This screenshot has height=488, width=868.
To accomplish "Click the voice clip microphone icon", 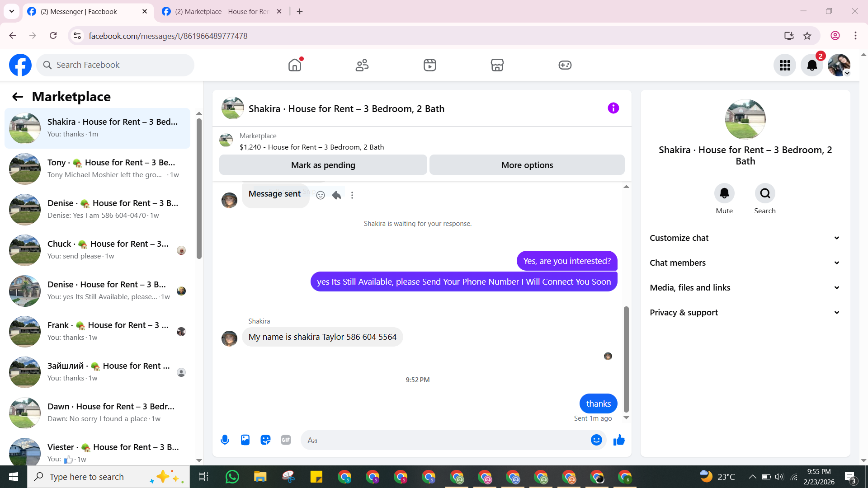I will point(225,440).
